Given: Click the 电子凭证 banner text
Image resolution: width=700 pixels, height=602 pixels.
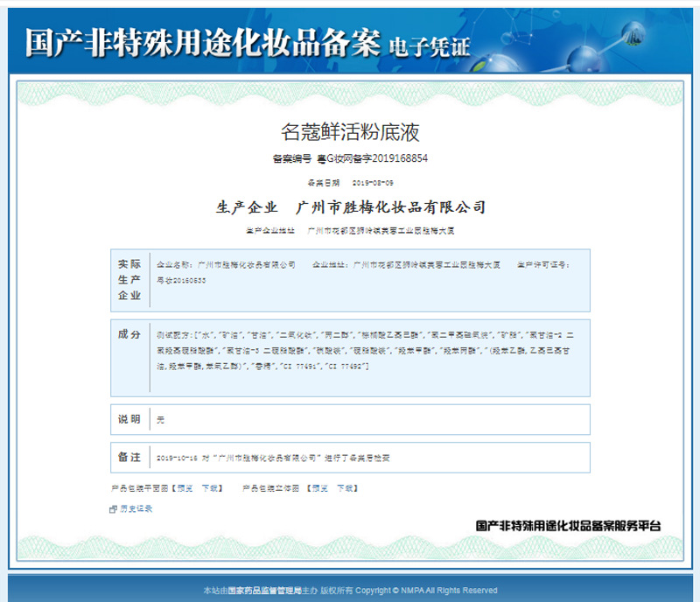Looking at the screenshot, I should [430, 47].
